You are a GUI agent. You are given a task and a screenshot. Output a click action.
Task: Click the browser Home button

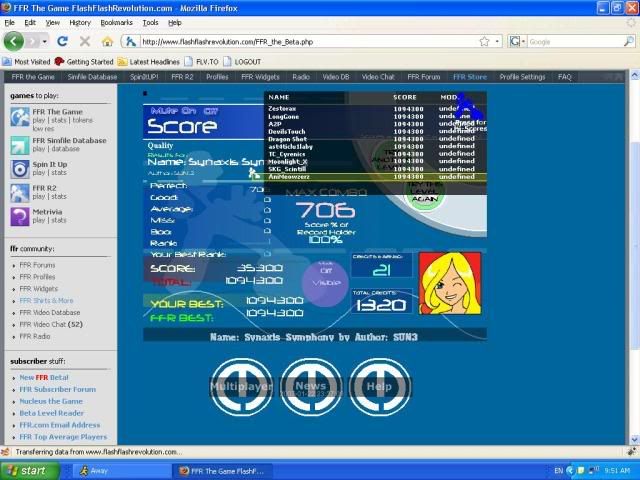pyautogui.click(x=107, y=42)
